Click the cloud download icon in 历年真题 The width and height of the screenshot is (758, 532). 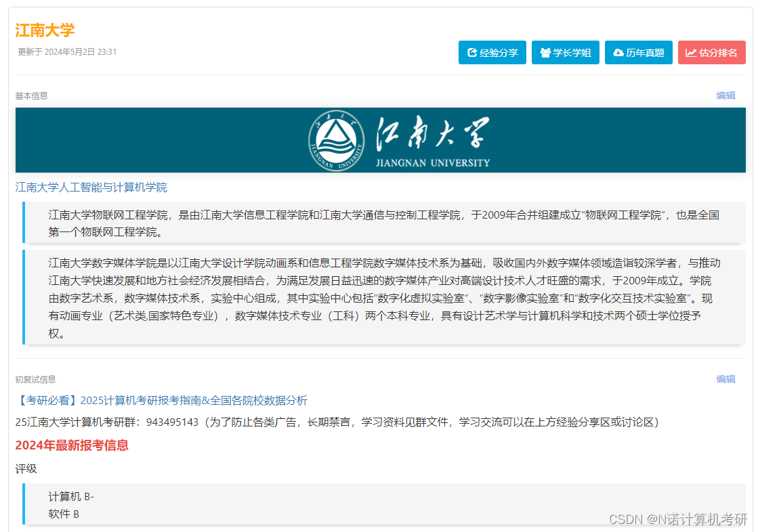[618, 53]
